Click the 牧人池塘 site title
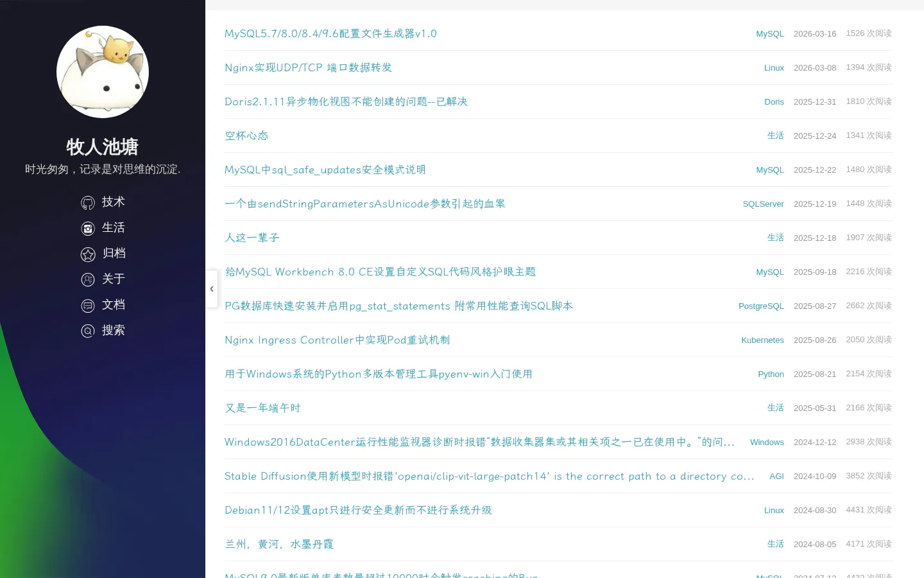 tap(103, 146)
